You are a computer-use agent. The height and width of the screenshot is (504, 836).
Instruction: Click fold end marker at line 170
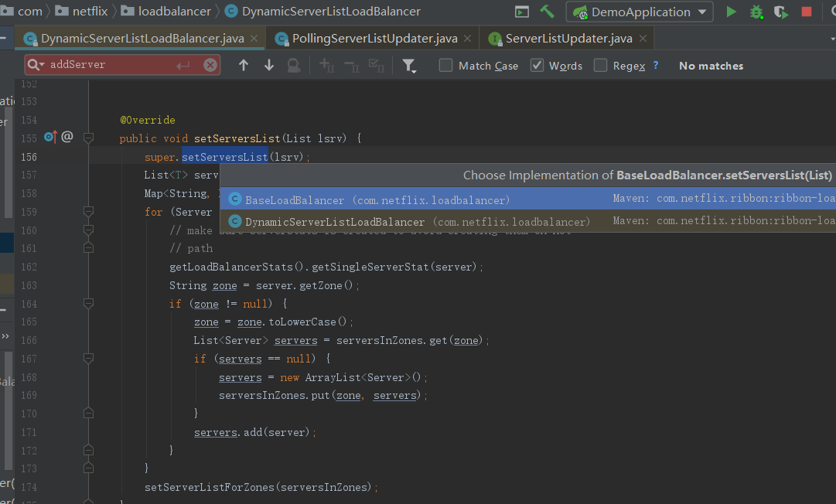[x=88, y=413]
